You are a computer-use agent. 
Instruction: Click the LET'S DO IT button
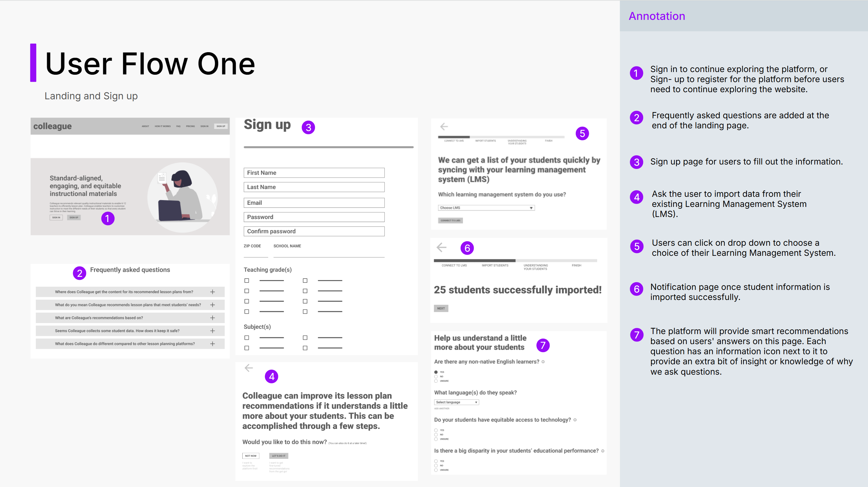(x=278, y=456)
